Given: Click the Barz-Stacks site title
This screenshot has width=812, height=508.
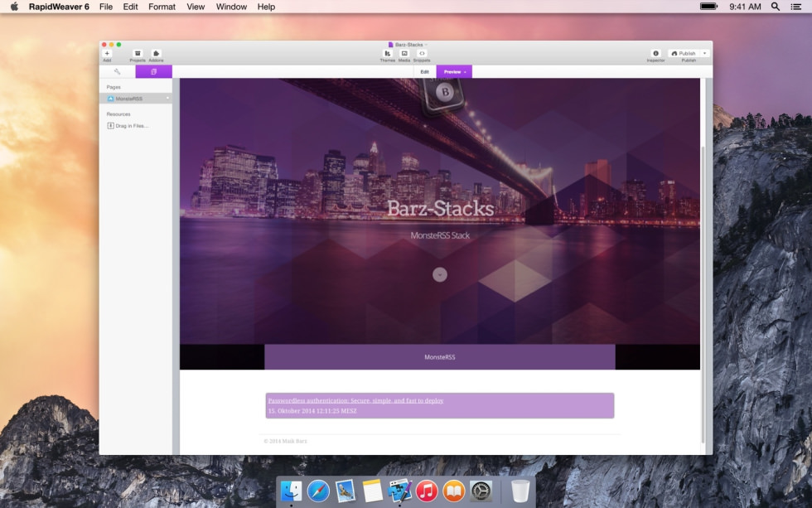Looking at the screenshot, I should 440,208.
